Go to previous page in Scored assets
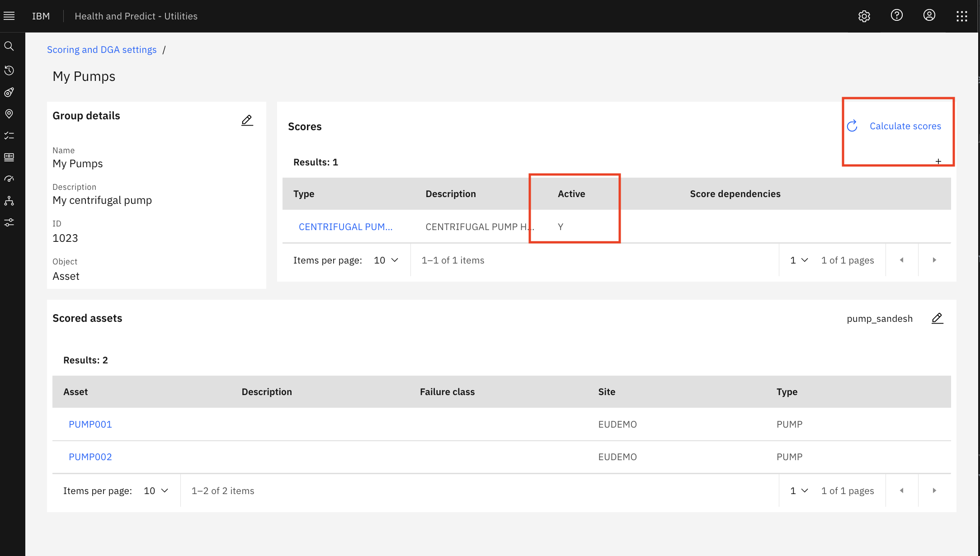 click(902, 490)
